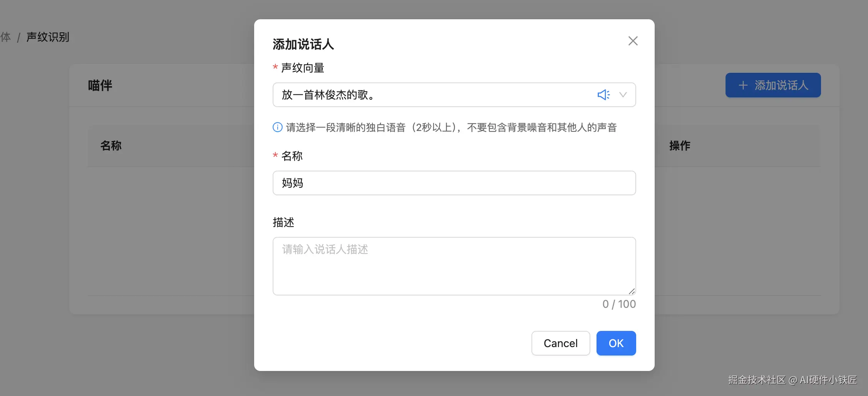Click the 操作 table column header
868x396 pixels.
coord(680,146)
